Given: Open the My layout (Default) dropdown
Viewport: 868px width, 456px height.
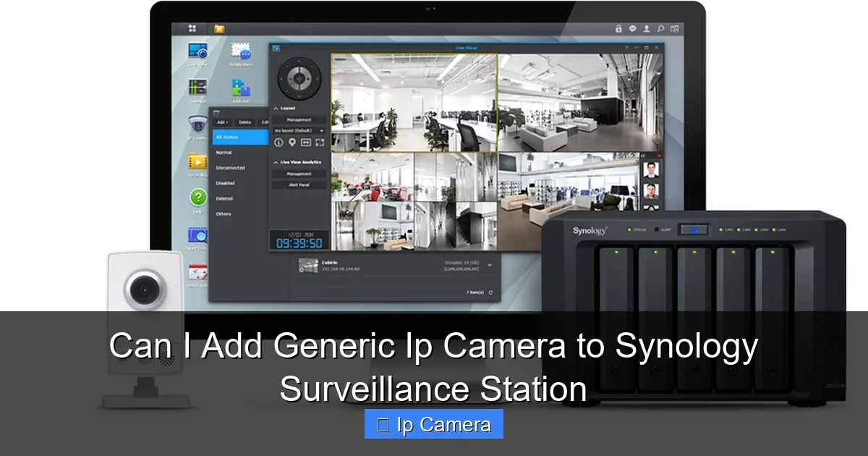Looking at the screenshot, I should [x=299, y=130].
